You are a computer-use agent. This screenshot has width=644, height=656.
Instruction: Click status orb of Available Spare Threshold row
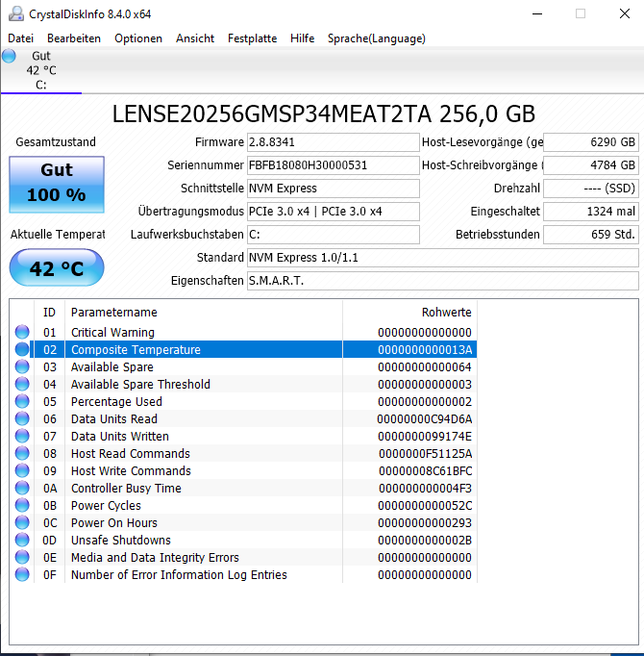click(x=22, y=384)
